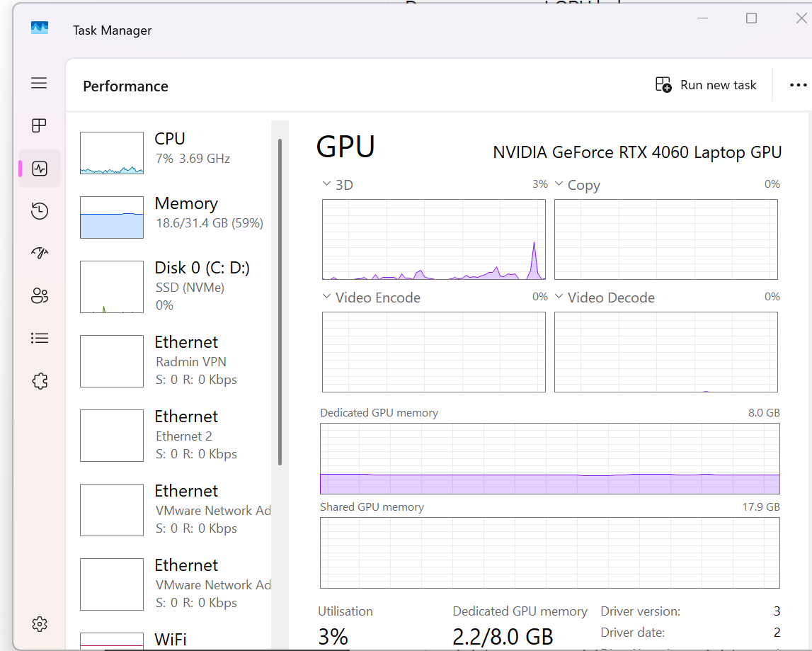This screenshot has height=651, width=812.
Task: Click the CPU usage mini graph
Action: (x=112, y=153)
